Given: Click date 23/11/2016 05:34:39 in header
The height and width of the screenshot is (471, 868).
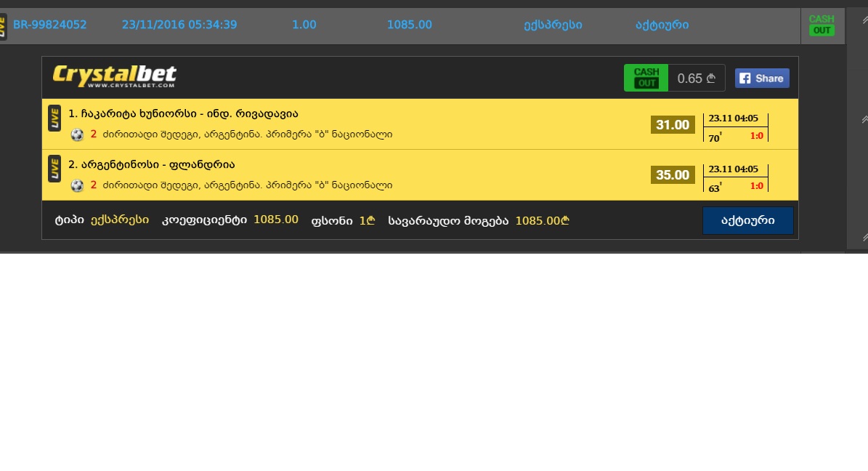Looking at the screenshot, I should (x=179, y=25).
